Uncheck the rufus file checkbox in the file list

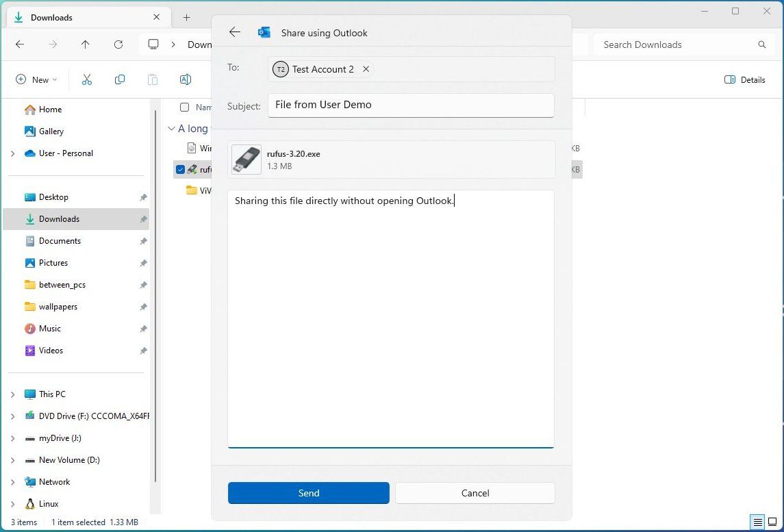pyautogui.click(x=180, y=169)
